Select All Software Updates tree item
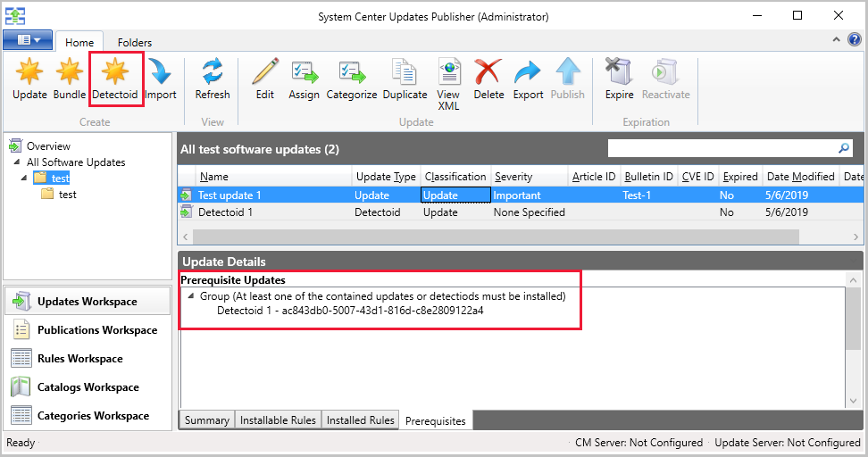This screenshot has width=868, height=457. [x=76, y=162]
